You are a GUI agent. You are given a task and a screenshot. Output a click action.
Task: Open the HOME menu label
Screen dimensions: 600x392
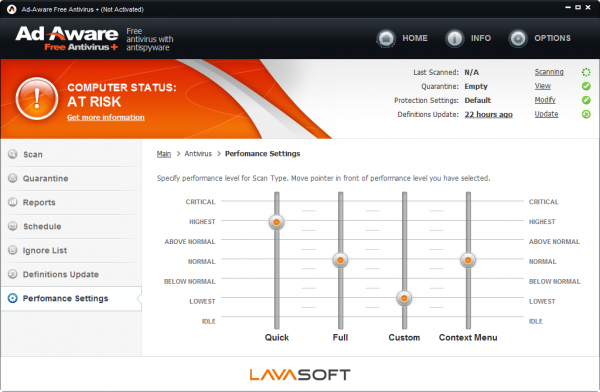pyautogui.click(x=415, y=38)
